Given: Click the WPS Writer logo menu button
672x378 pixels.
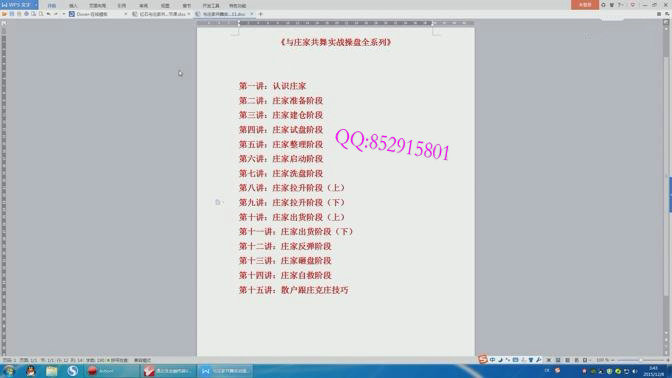Looking at the screenshot, I should (x=16, y=5).
